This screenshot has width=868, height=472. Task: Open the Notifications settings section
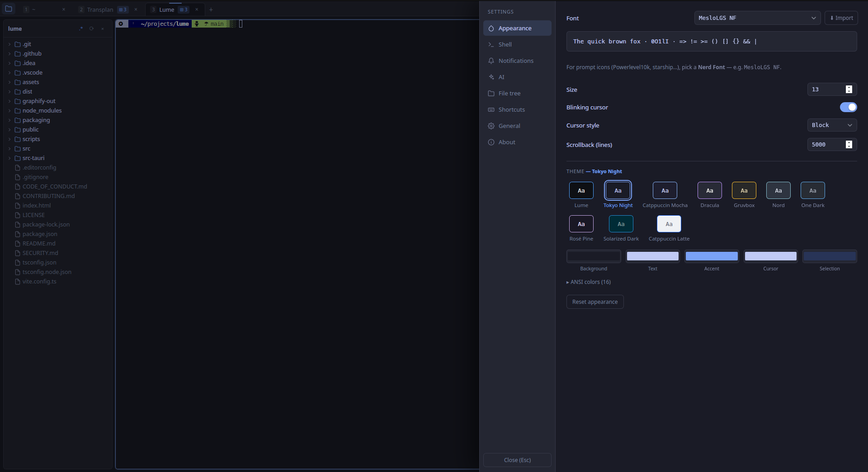[517, 61]
